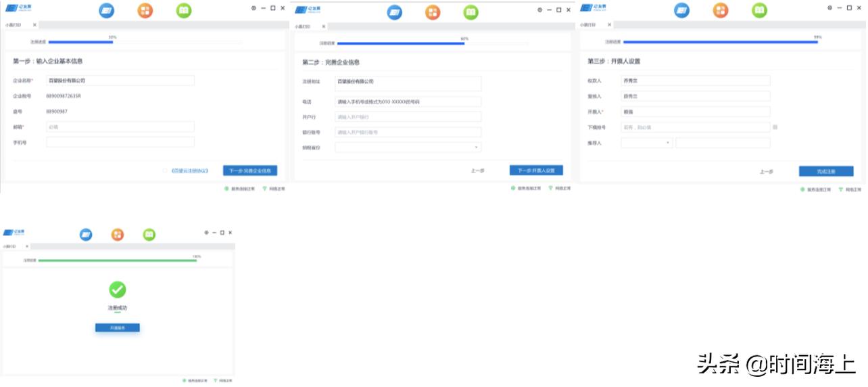Select disk number text 88900987
The width and height of the screenshot is (868, 387).
tap(57, 111)
